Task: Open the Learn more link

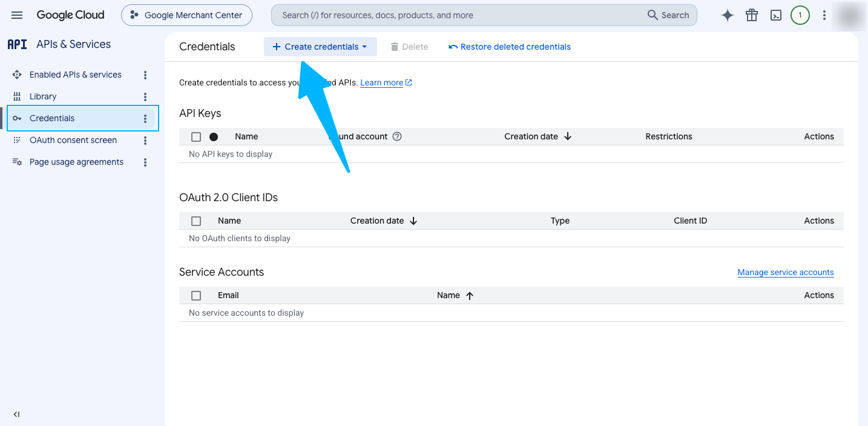Action: pyautogui.click(x=381, y=82)
